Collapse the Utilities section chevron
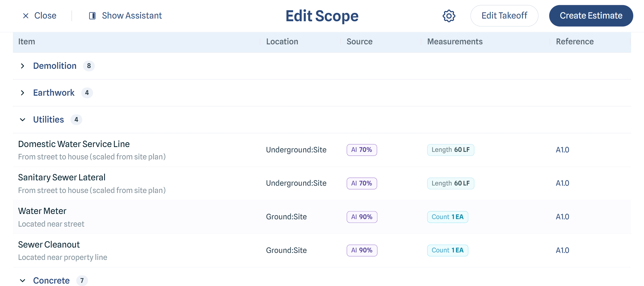 click(x=23, y=120)
